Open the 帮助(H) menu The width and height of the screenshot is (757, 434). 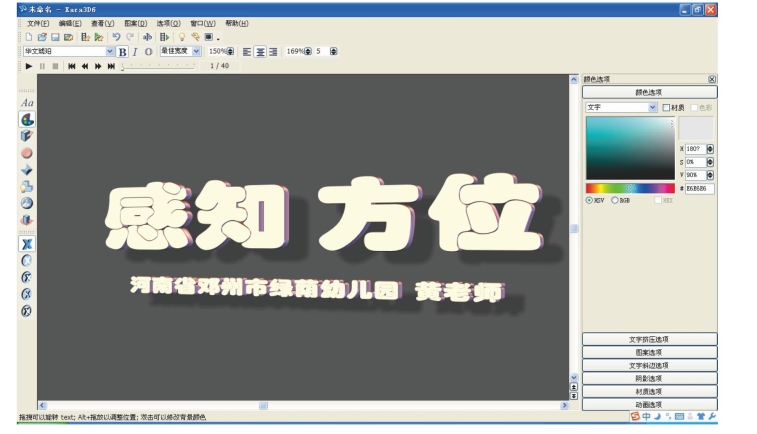tap(237, 23)
